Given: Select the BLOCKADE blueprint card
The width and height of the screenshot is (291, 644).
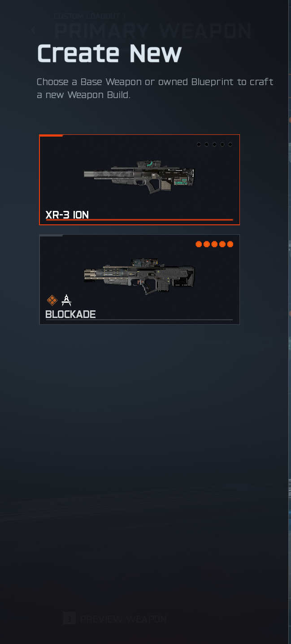Looking at the screenshot, I should tap(139, 279).
